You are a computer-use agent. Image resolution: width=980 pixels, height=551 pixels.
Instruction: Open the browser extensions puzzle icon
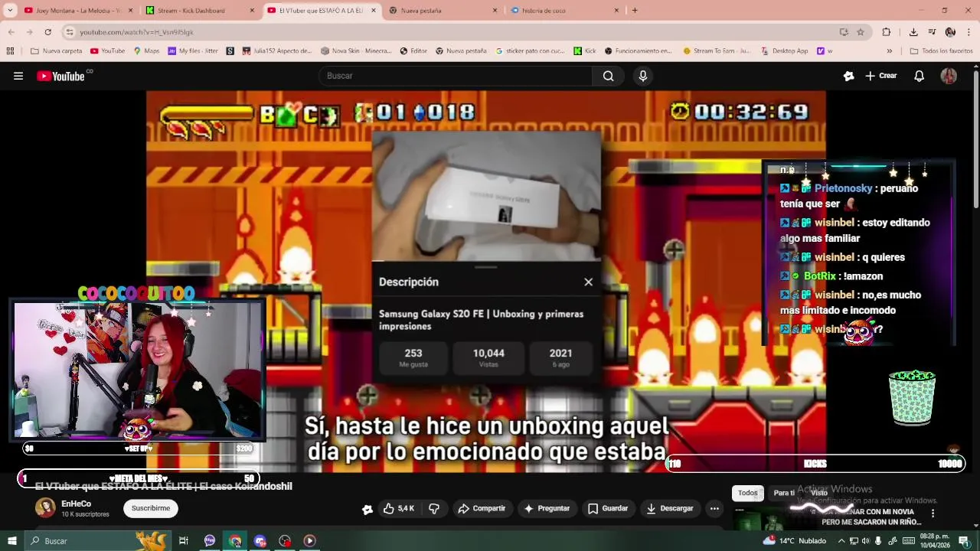coord(887,32)
